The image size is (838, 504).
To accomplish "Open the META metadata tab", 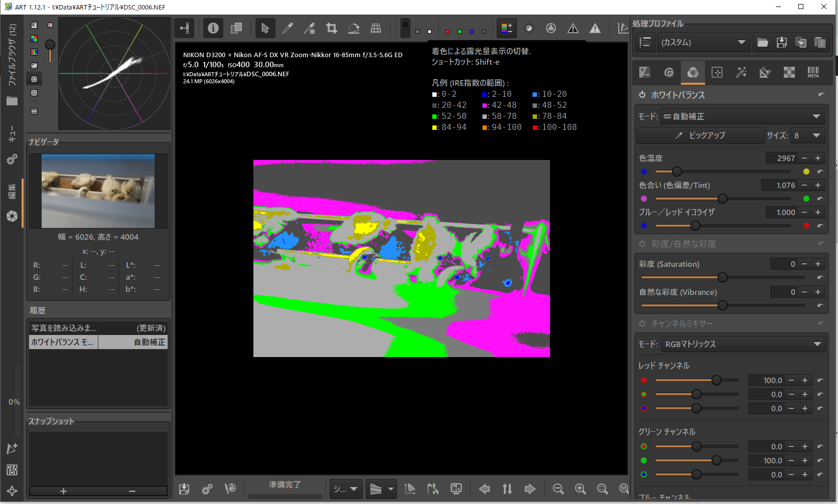I will click(813, 72).
